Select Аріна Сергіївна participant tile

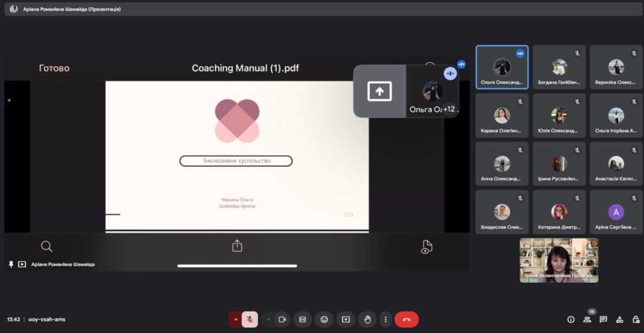click(x=616, y=212)
